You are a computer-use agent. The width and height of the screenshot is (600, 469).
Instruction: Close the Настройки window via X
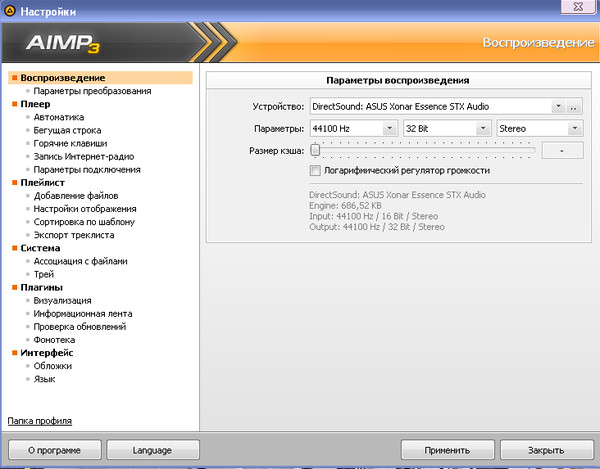[x=578, y=7]
